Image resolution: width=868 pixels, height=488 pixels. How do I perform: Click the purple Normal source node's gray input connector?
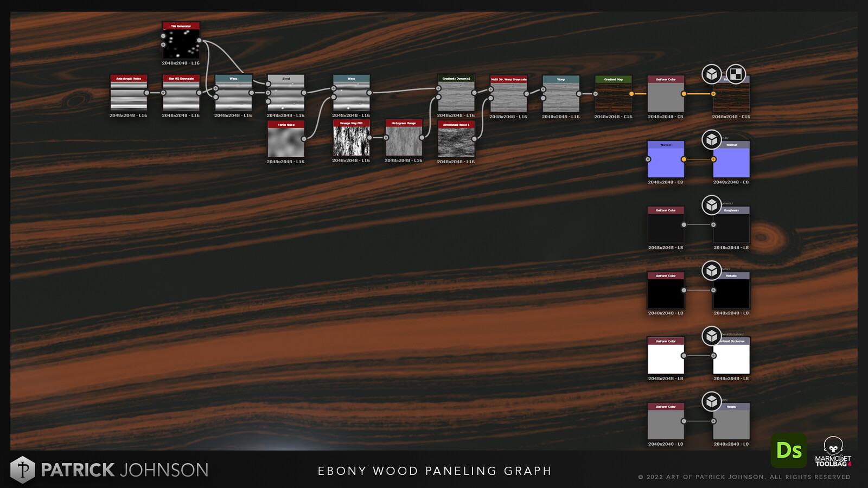click(648, 159)
